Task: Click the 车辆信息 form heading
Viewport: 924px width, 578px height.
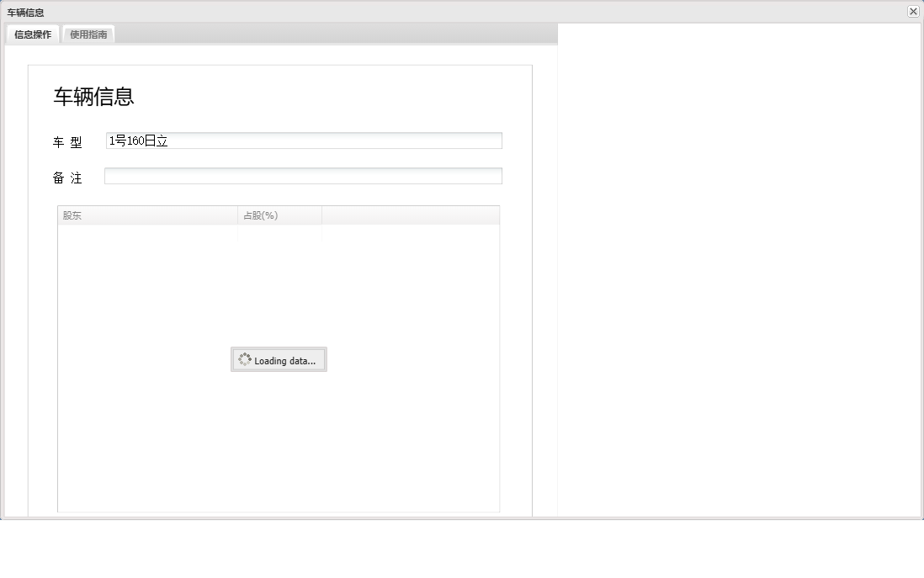Action: (x=93, y=97)
